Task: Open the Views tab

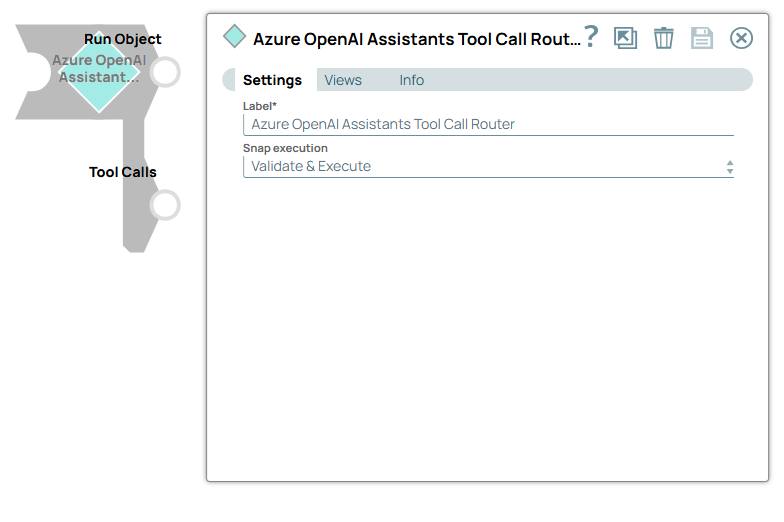Action: click(x=343, y=80)
